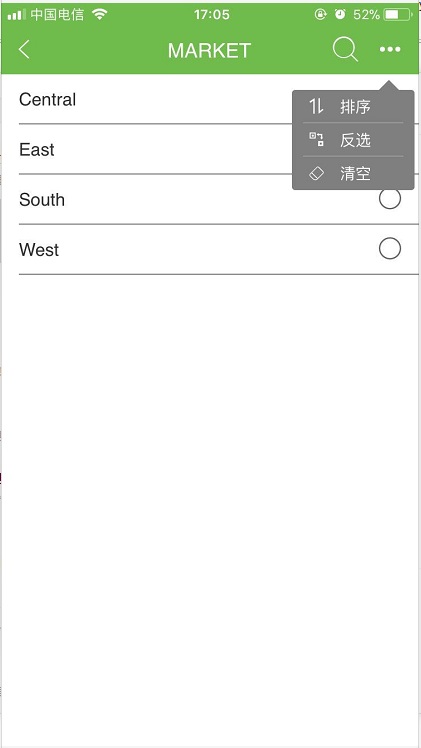
Task: Tap the back arrow icon
Action: [24, 49]
